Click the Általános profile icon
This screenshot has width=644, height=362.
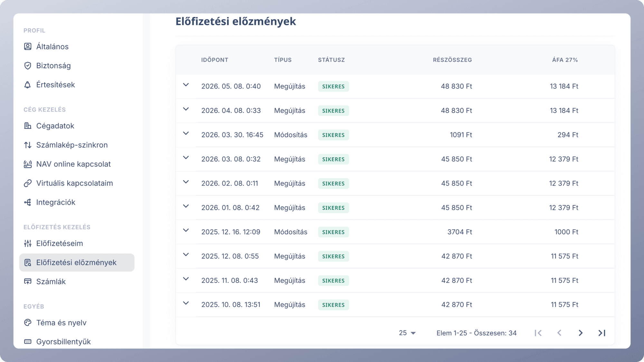click(28, 47)
